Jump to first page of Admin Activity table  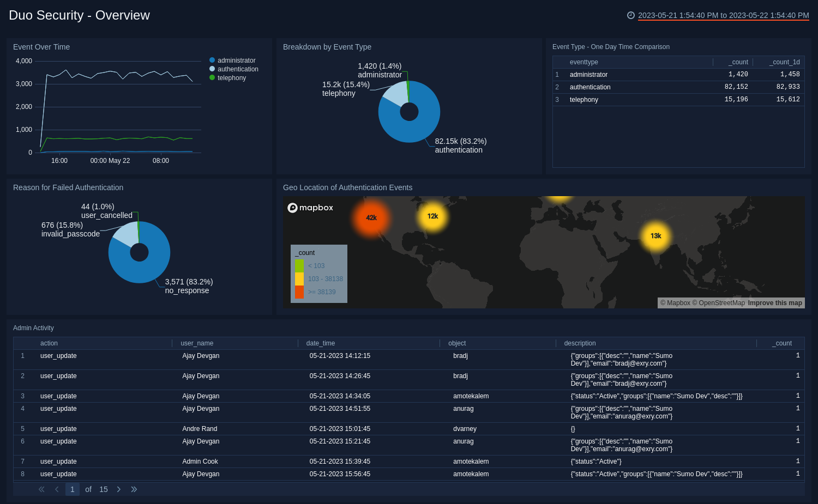tap(41, 489)
